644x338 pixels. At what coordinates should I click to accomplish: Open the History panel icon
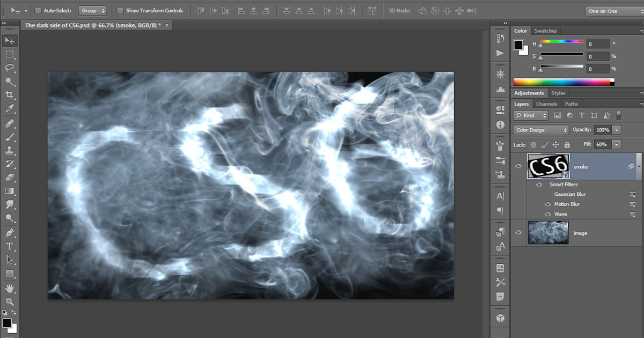tap(500, 39)
